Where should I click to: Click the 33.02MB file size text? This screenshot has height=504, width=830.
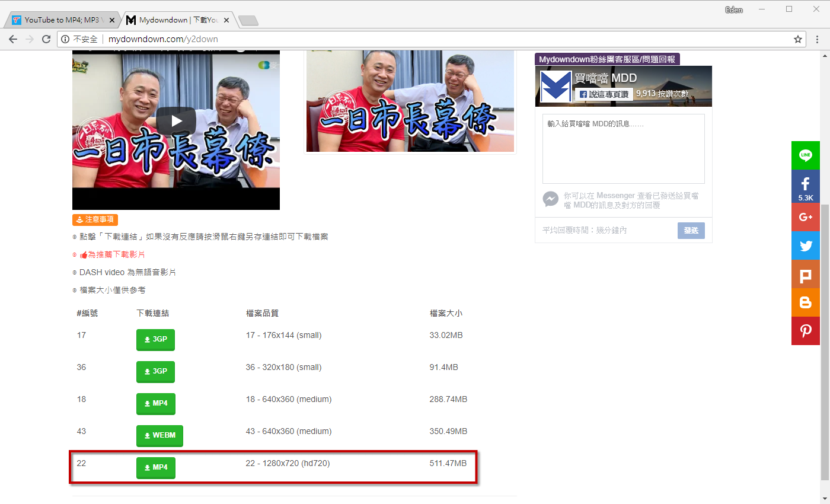tap(446, 335)
